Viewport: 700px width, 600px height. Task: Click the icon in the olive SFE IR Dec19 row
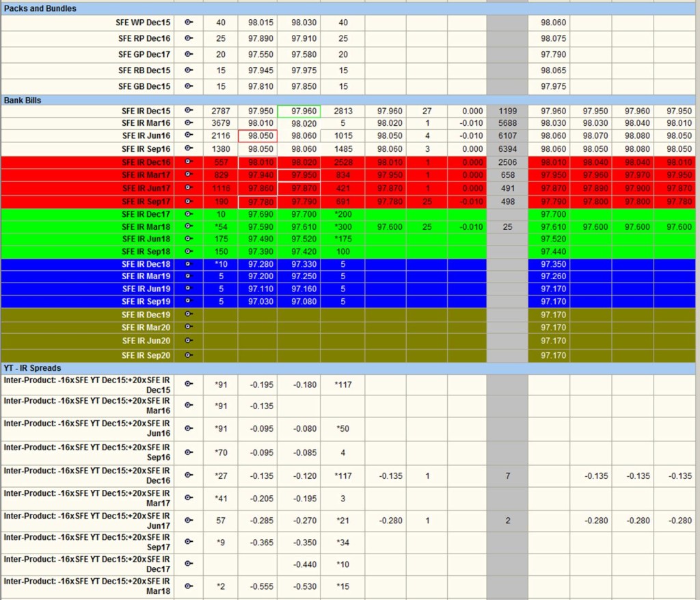pyautogui.click(x=189, y=315)
